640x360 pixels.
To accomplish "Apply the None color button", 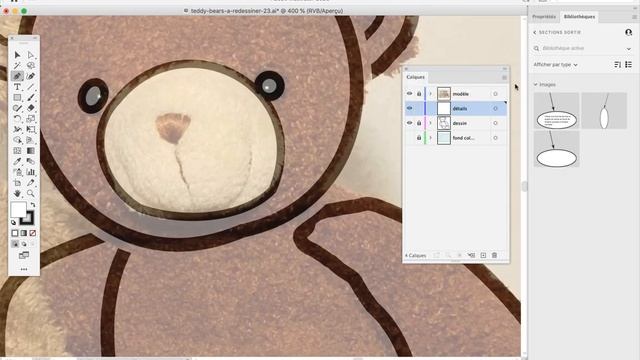I will point(32,233).
